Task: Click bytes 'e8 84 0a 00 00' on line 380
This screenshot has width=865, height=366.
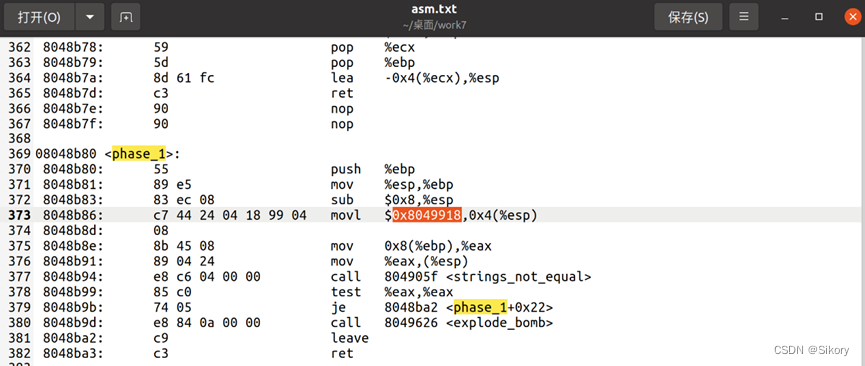Action: pos(207,322)
